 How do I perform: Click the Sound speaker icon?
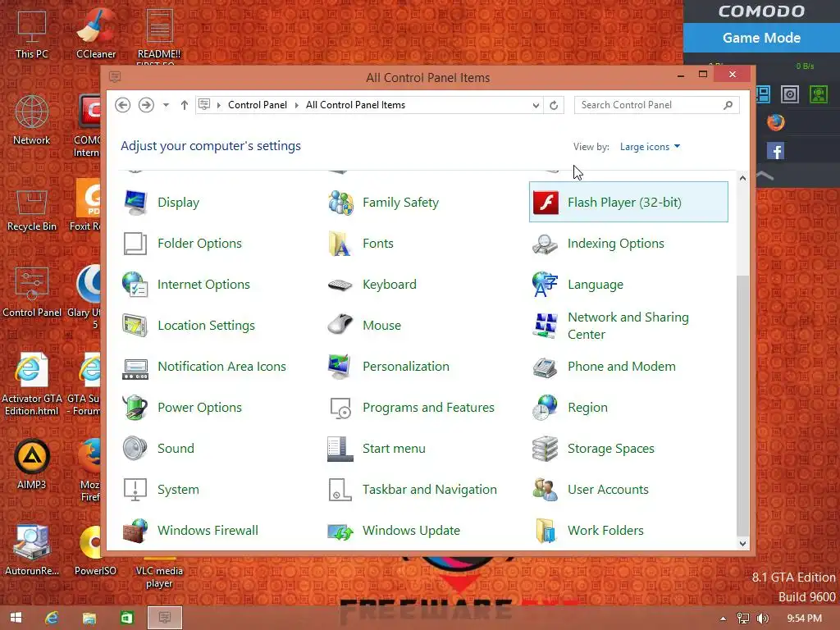(x=135, y=449)
